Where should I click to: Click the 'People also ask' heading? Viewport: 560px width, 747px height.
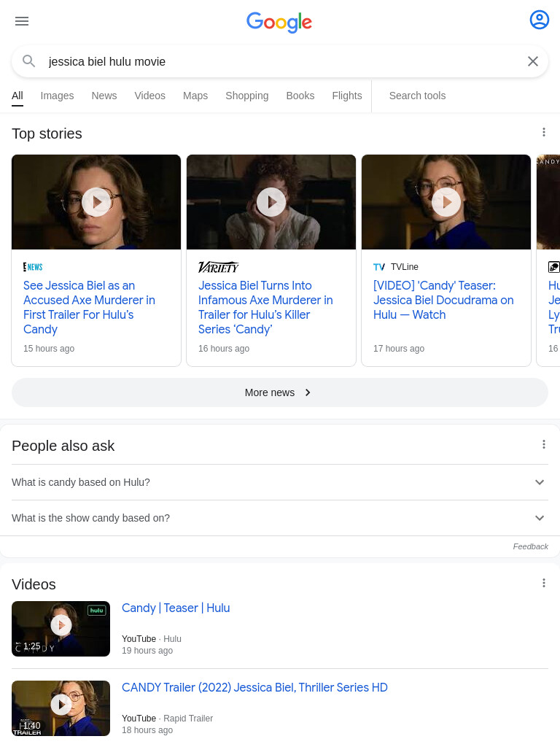point(63,446)
